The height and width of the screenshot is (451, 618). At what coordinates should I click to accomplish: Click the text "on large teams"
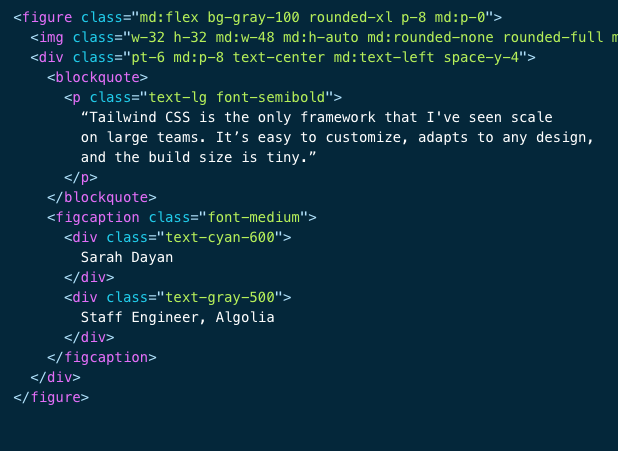139,137
